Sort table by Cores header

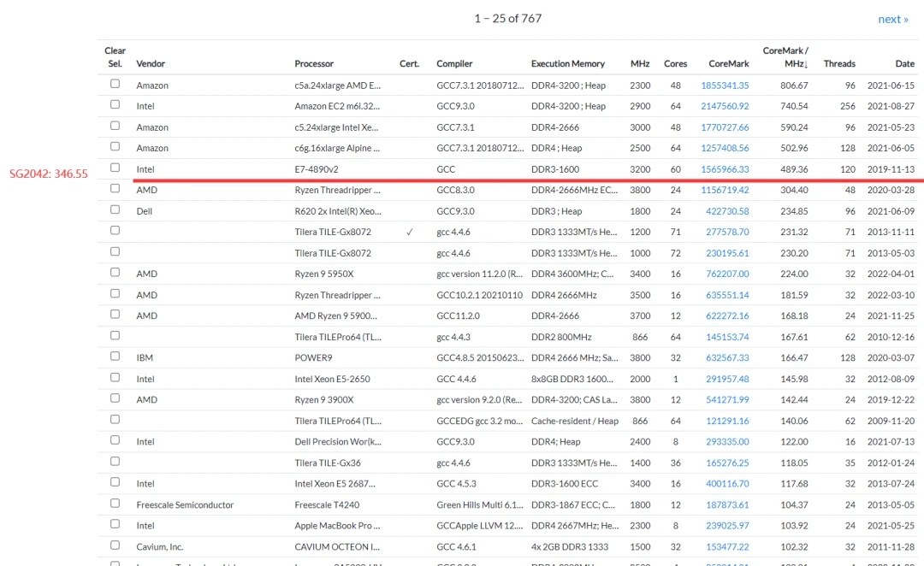click(675, 63)
